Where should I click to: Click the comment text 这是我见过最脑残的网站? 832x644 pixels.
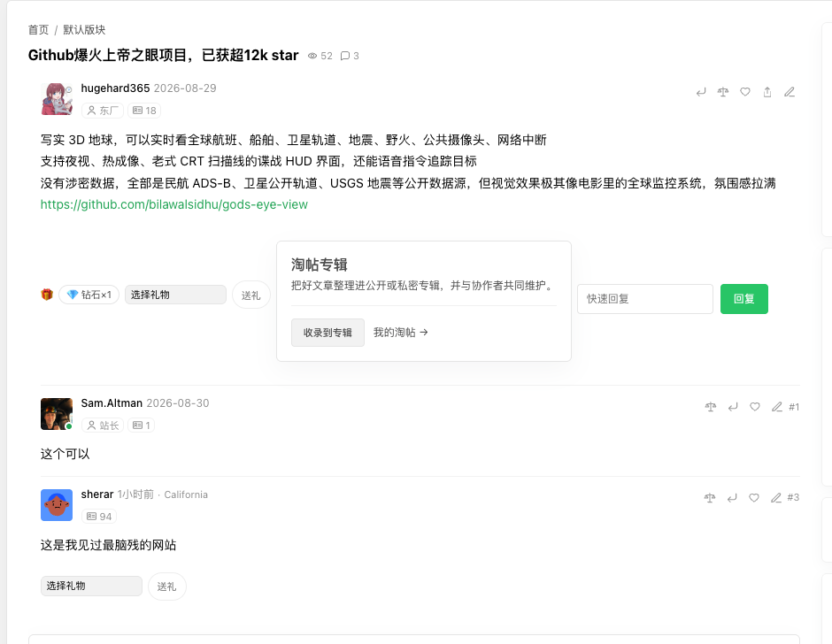[108, 545]
